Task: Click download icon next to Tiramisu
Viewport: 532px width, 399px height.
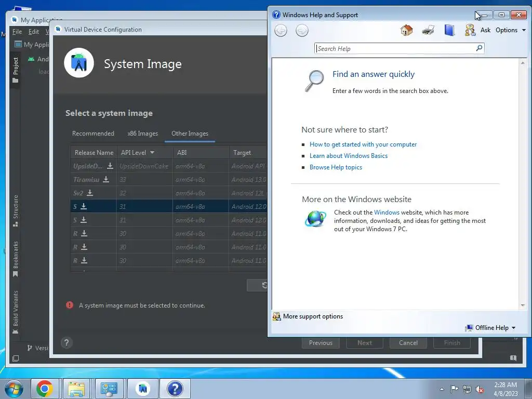Action: 106,179
